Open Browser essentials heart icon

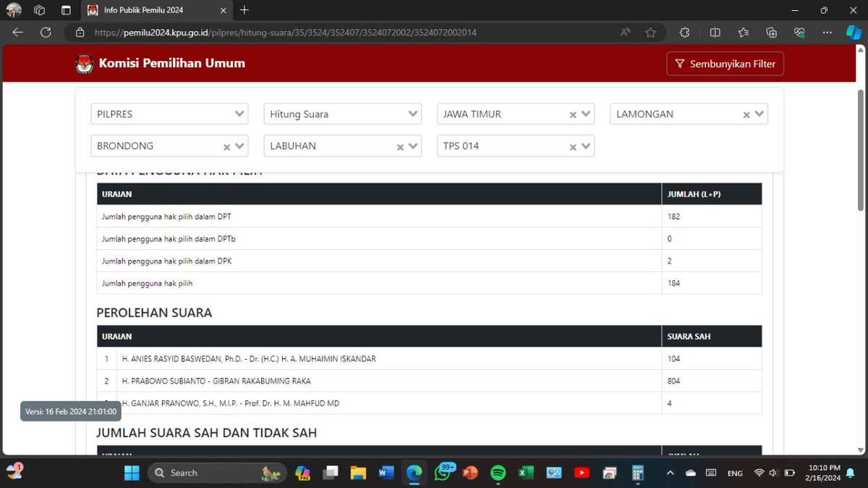click(799, 32)
